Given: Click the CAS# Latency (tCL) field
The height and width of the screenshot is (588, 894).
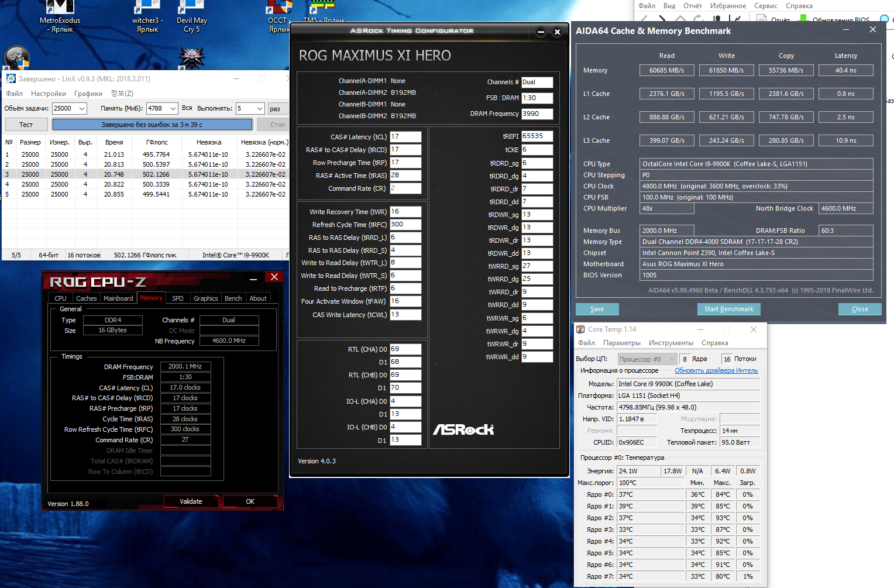Looking at the screenshot, I should point(405,137).
